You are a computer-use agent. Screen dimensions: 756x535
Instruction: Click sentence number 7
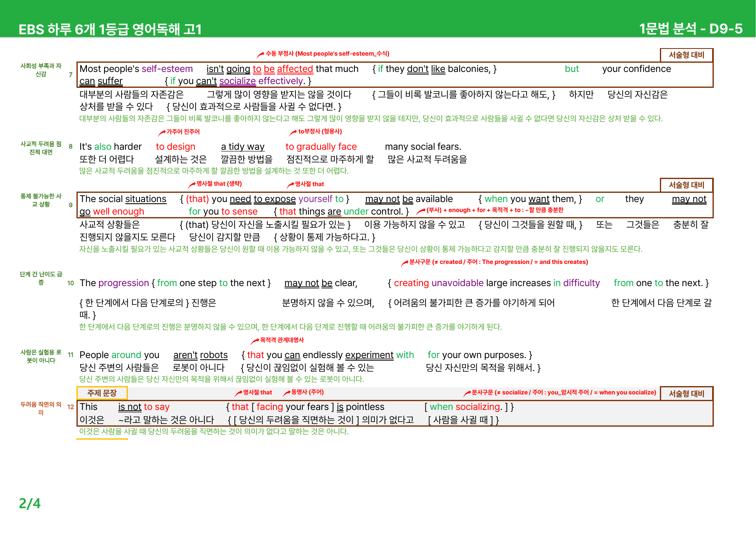point(71,74)
